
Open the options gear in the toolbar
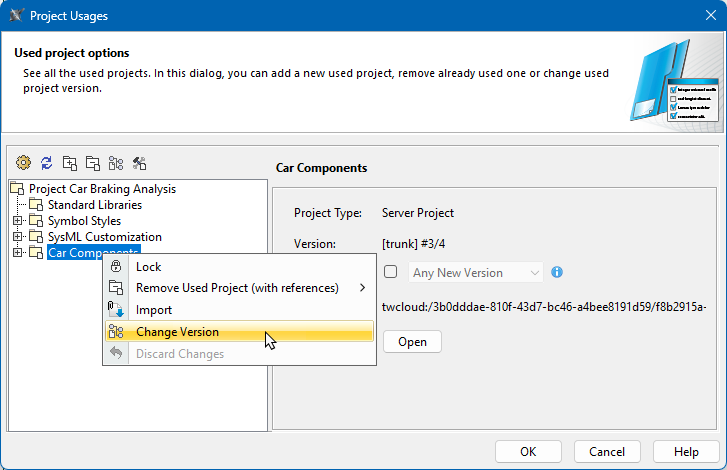pos(24,162)
